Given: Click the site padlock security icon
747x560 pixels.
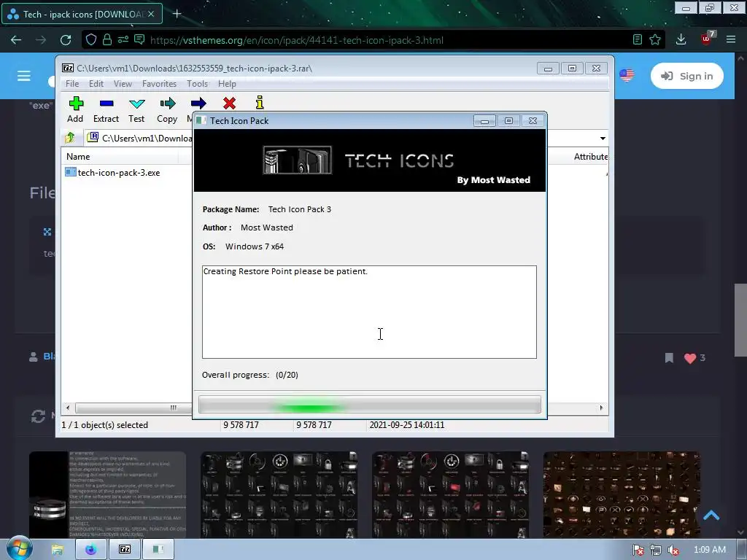Looking at the screenshot, I should [x=107, y=40].
